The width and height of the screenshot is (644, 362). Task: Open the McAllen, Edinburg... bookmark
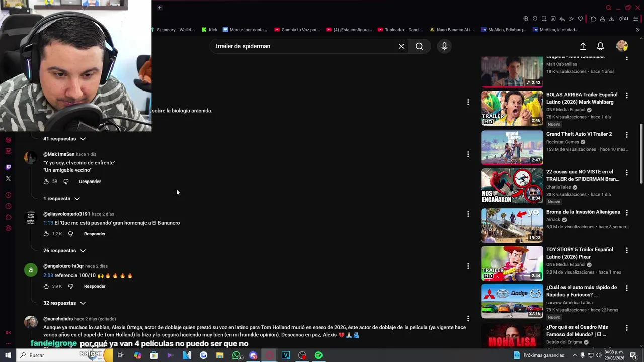coord(504,30)
